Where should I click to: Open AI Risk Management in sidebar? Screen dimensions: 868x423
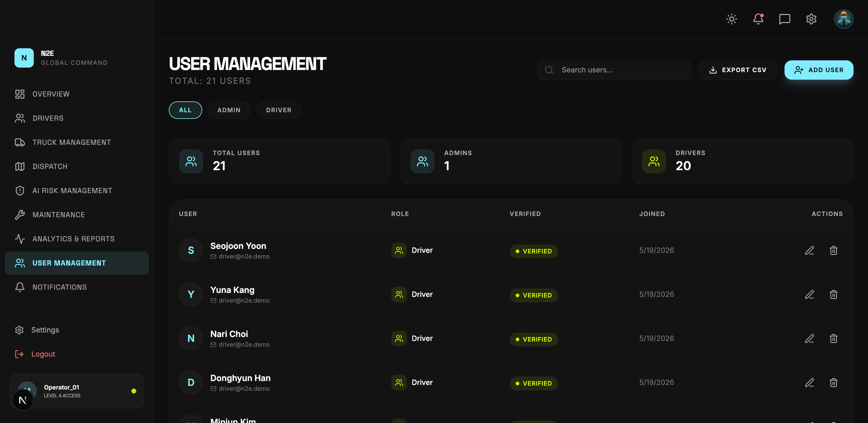(77, 191)
